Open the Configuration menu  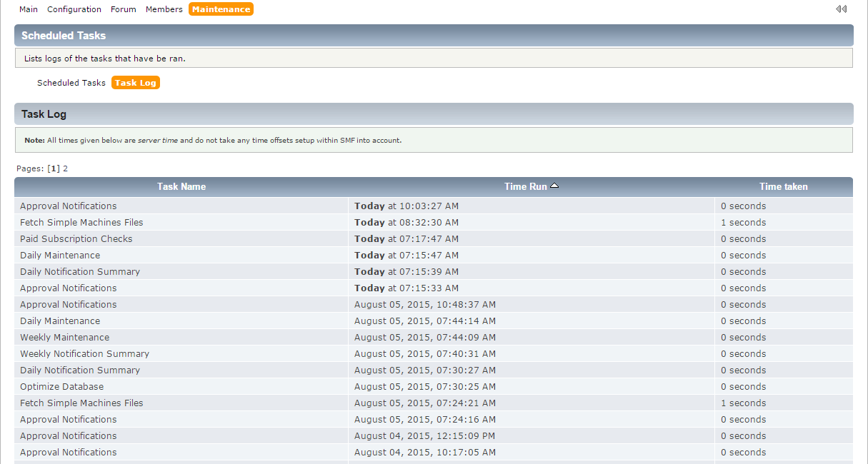pyautogui.click(x=74, y=9)
